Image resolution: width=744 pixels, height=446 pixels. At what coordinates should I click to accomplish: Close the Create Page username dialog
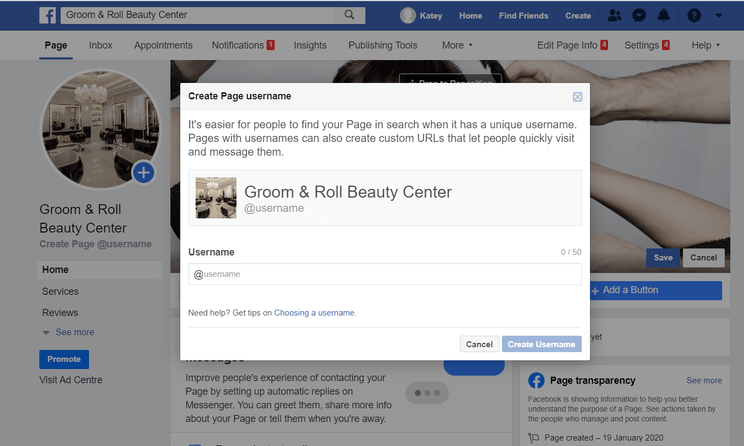tap(577, 97)
